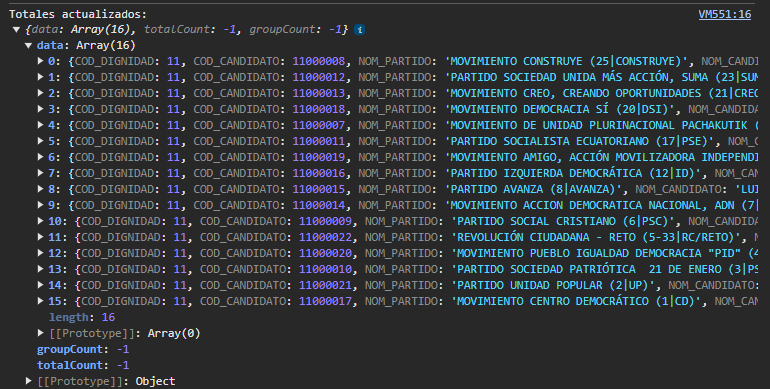Click 'PARTIDO SOCIALISTA ECUATORIANO (17|PSE)' string
The width and height of the screenshot is (770, 389).
tap(579, 141)
